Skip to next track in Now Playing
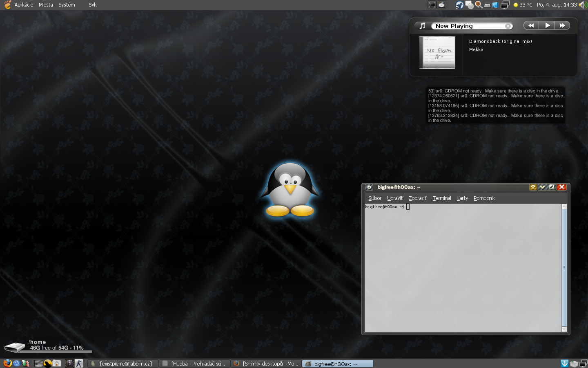The image size is (588, 368). [x=562, y=25]
